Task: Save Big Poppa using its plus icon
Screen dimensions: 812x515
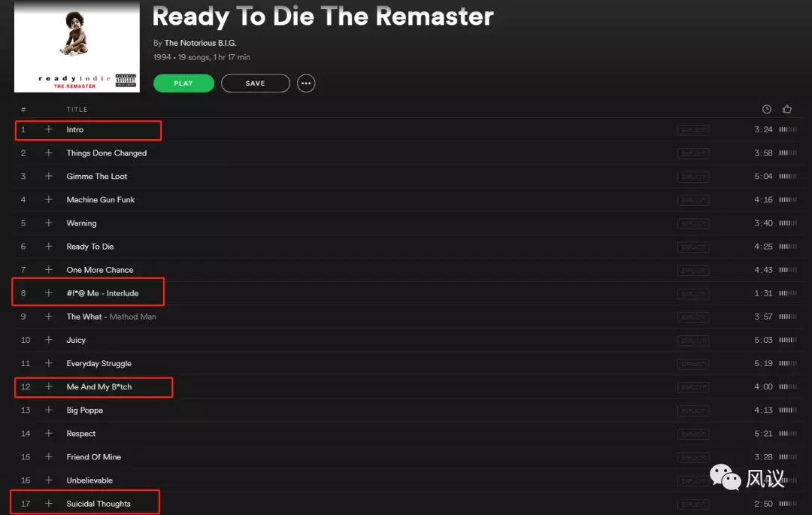Action: [49, 410]
